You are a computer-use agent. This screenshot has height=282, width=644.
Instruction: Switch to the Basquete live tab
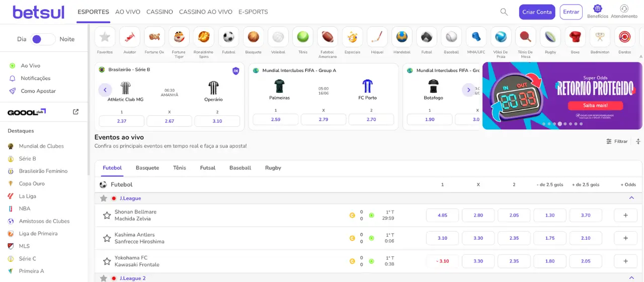click(x=147, y=168)
